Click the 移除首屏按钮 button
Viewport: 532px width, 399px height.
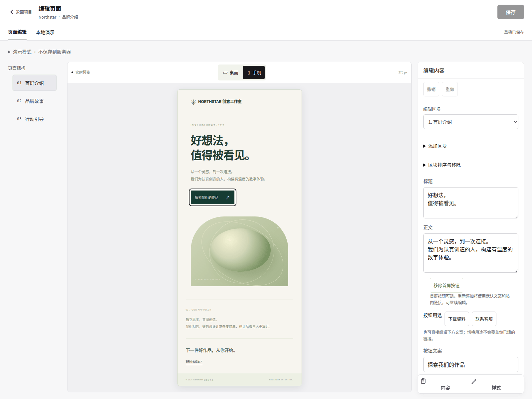pos(447,285)
